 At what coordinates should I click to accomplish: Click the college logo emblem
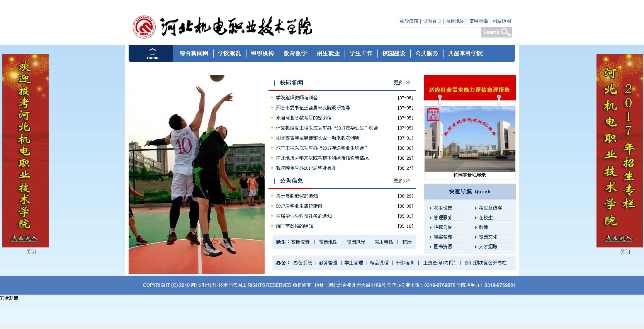(x=144, y=27)
